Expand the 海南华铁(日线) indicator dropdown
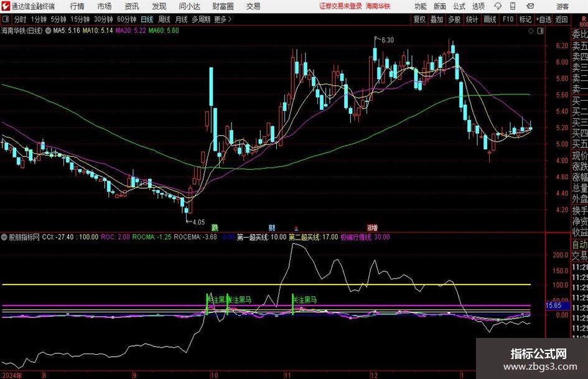The height and width of the screenshot is (379, 588). tap(48, 30)
